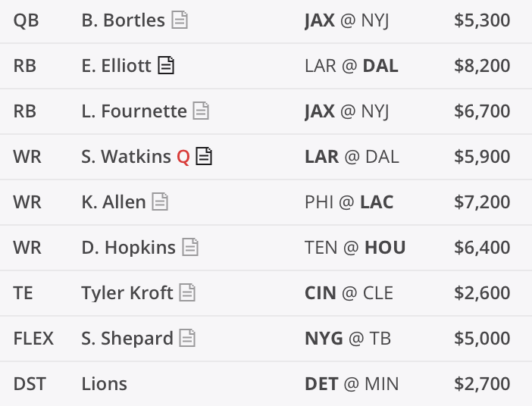
Task: View the notes icon beside D. Hopkins
Action: 190,248
